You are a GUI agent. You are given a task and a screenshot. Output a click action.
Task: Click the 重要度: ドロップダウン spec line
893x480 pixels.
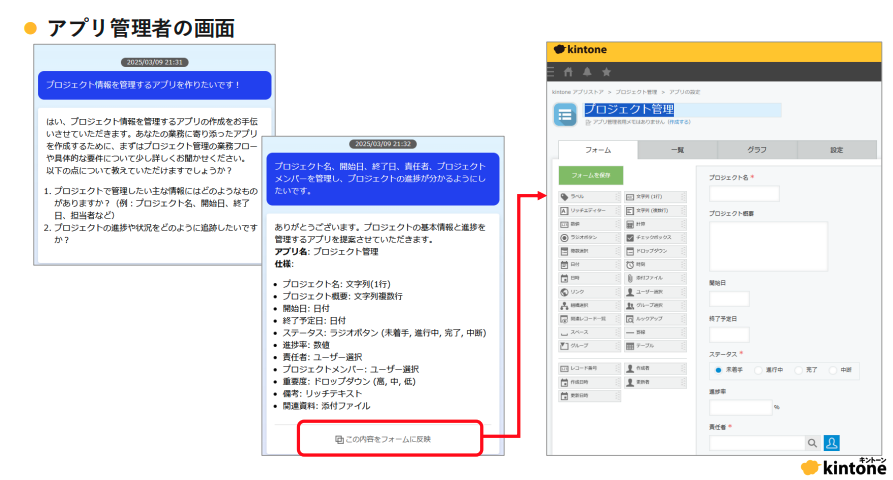click(349, 381)
